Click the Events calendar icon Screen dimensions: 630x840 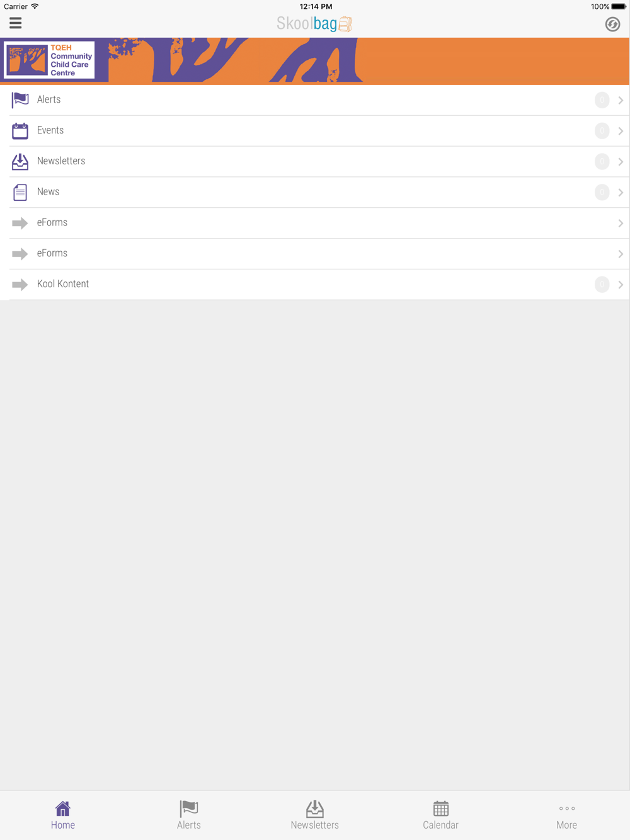coord(20,131)
